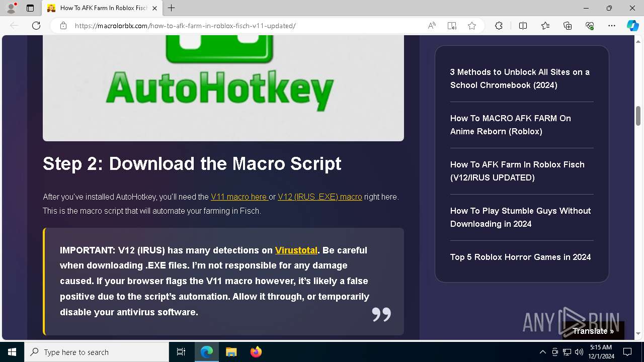644x362 pixels.
Task: Open Task View on taskbar
Action: coord(181,352)
